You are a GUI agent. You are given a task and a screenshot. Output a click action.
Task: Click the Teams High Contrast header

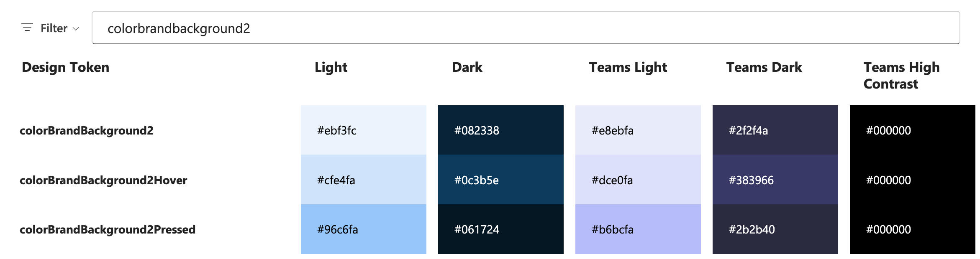tap(900, 75)
